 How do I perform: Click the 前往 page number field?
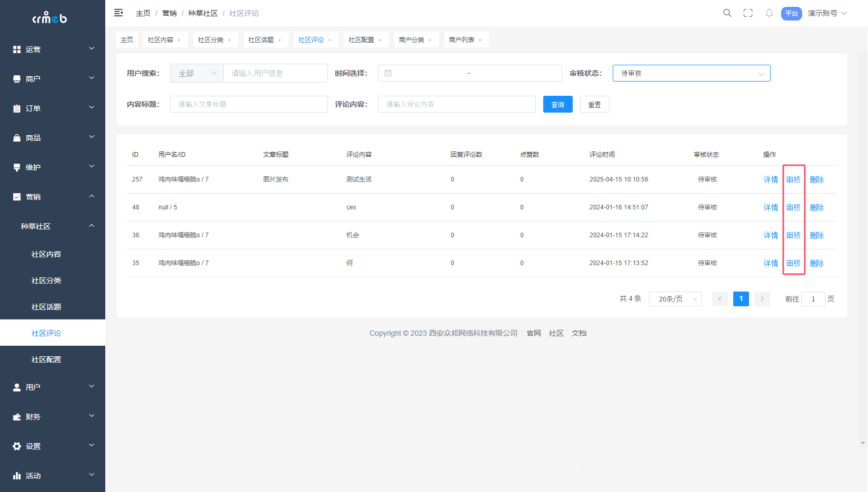813,299
